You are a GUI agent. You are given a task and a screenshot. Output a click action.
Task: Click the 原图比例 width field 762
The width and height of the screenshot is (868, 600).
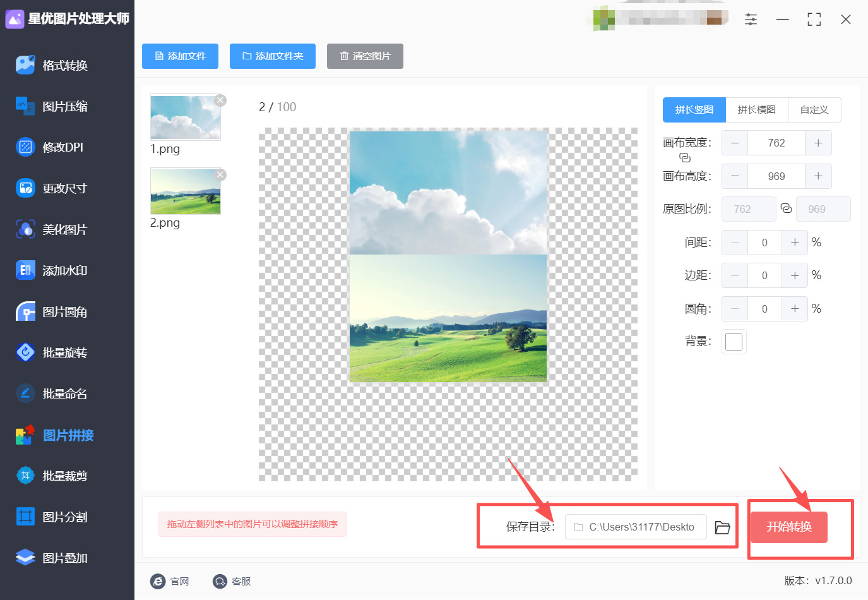click(749, 209)
